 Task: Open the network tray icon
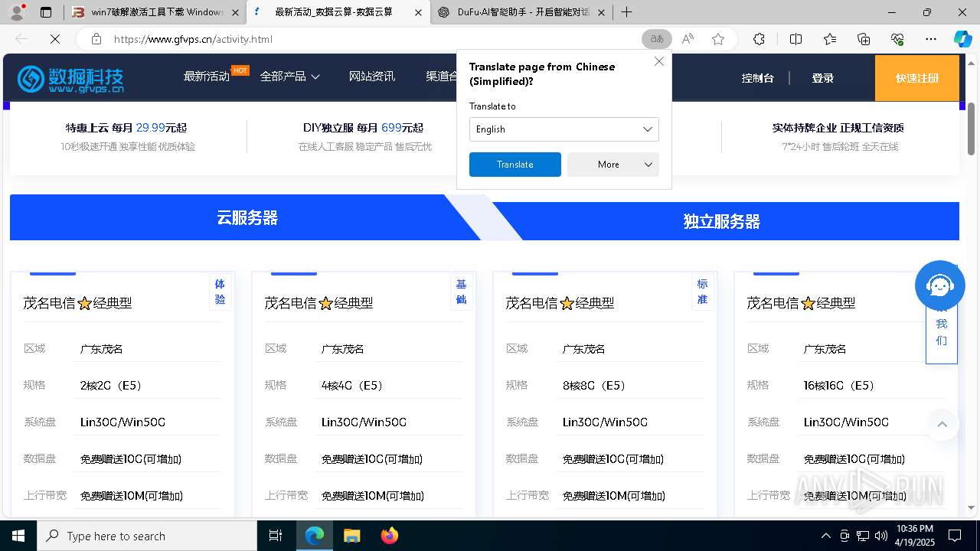[x=863, y=536]
